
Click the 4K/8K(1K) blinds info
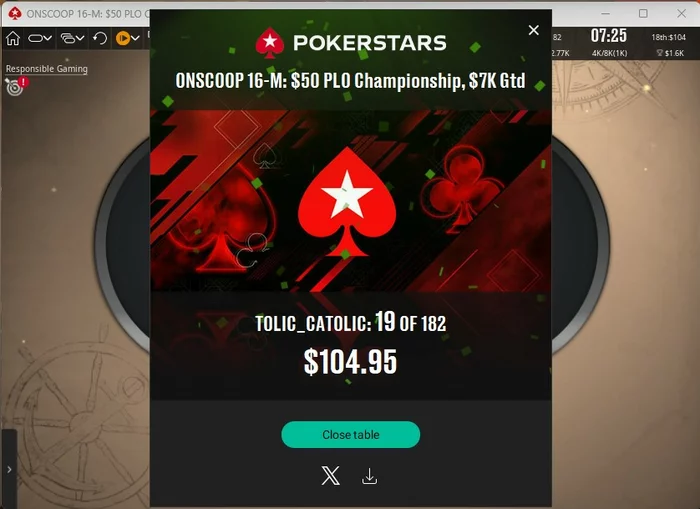(609, 53)
